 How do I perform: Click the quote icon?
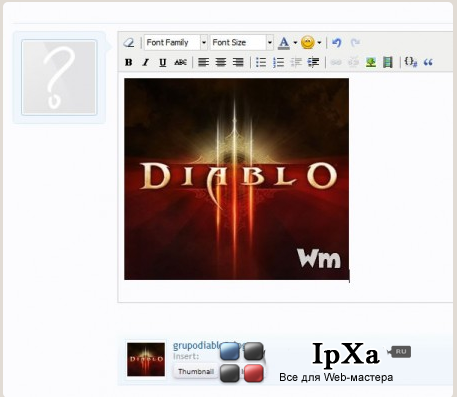pos(428,62)
